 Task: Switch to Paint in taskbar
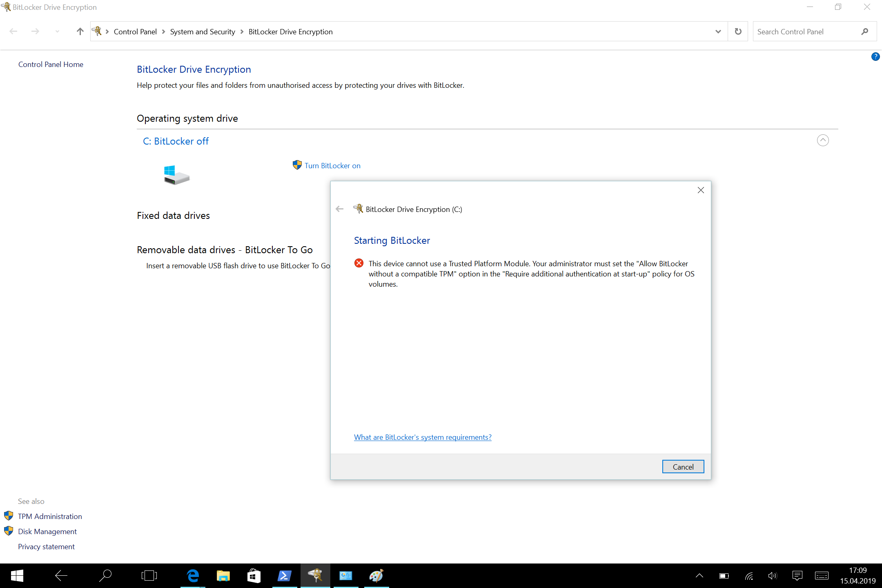(376, 576)
